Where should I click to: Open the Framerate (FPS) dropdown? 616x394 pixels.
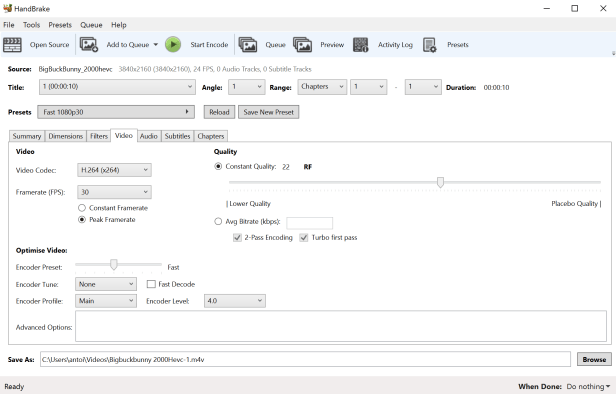[x=114, y=192]
